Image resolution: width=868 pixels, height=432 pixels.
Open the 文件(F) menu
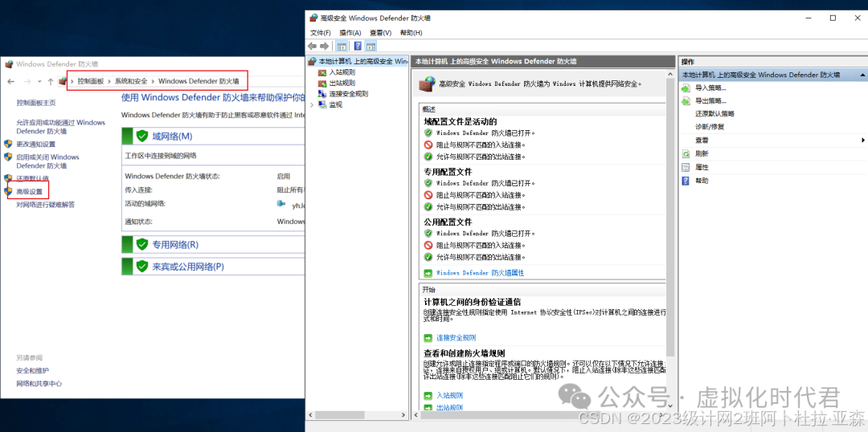coord(321,33)
